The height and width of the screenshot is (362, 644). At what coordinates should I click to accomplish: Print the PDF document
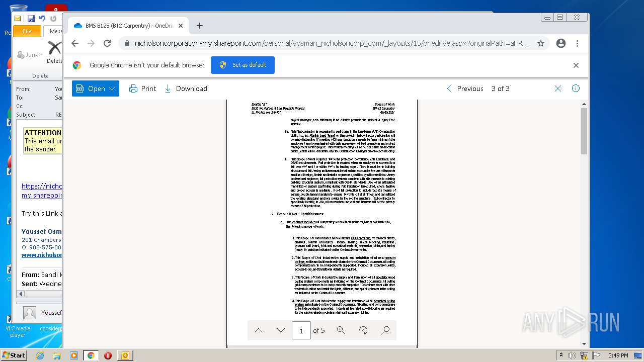pos(143,88)
